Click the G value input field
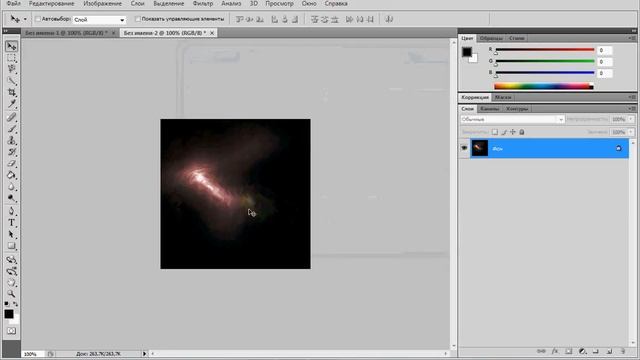640x360 pixels. click(x=604, y=62)
